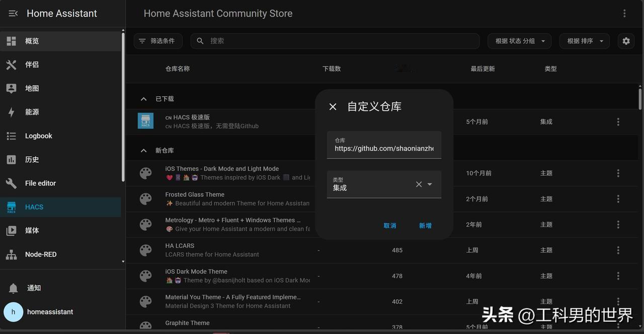Open Logbook from the sidebar
Viewport: 644px width, 334px height.
pos(60,136)
